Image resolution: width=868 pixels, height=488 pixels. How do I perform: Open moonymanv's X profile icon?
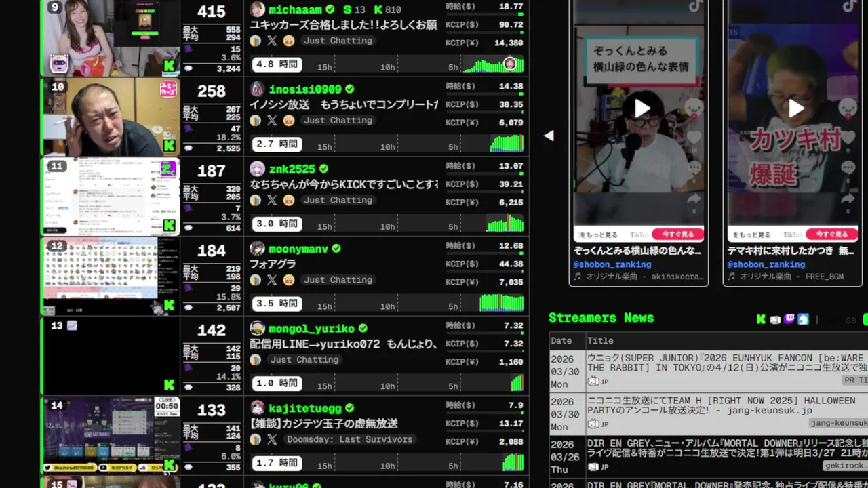click(272, 280)
